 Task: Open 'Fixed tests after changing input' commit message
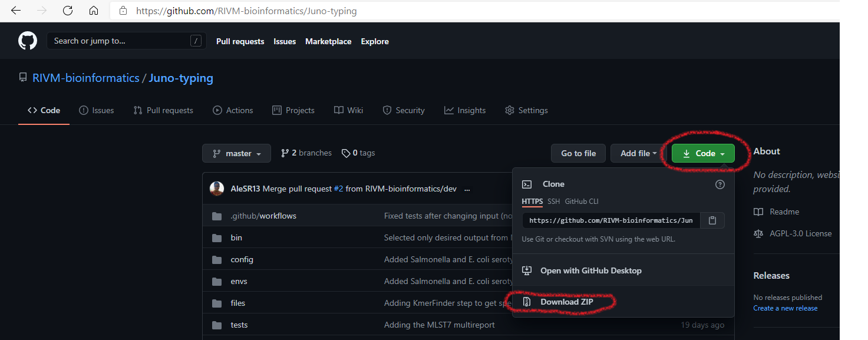448,216
